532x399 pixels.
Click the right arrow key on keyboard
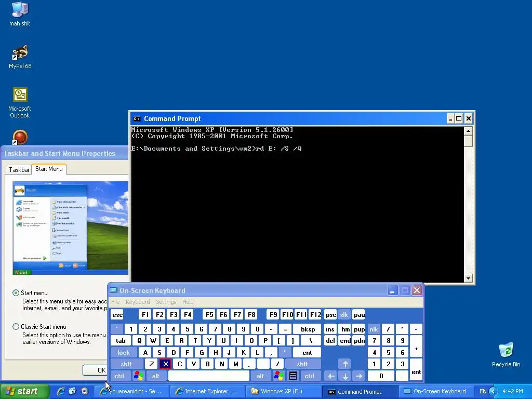pos(358,376)
